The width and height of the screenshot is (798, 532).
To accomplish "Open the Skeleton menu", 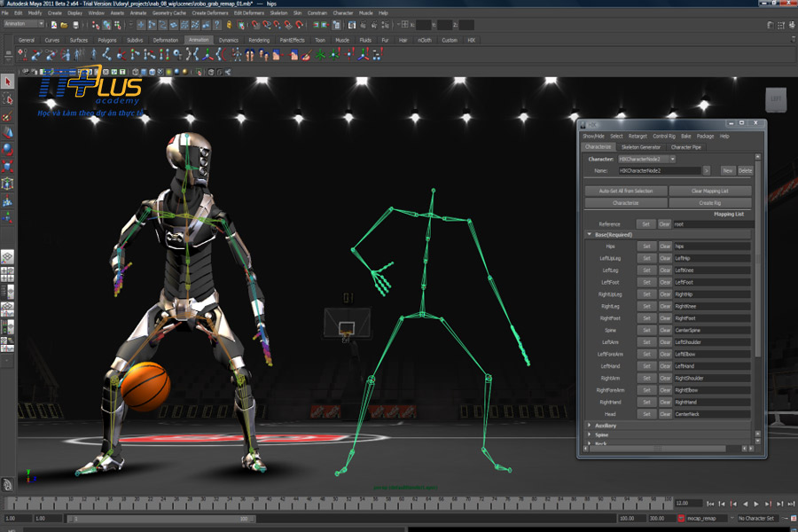I will click(x=278, y=13).
